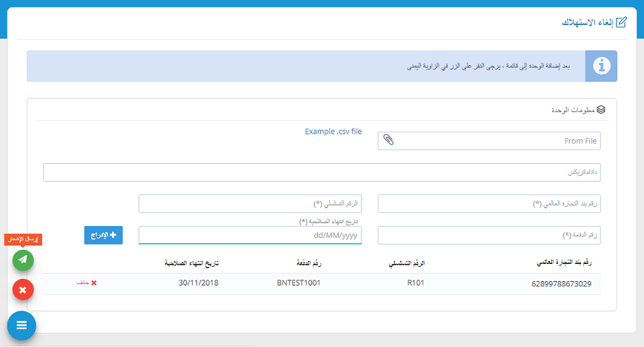The width and height of the screenshot is (644, 347).
Task: Click the رقم بند التجارة العالمي input field
Action: [x=489, y=204]
